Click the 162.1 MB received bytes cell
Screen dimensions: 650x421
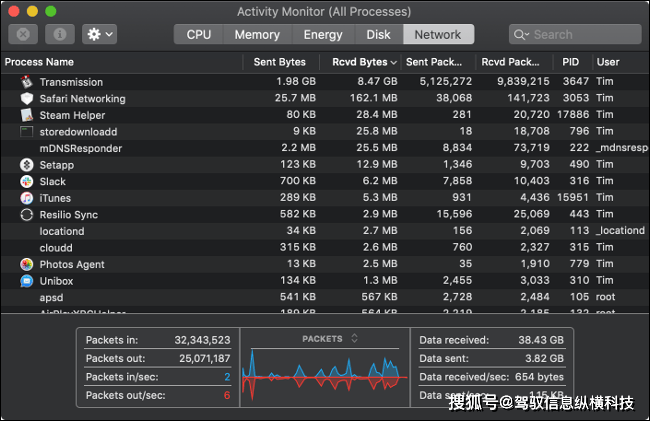[374, 98]
